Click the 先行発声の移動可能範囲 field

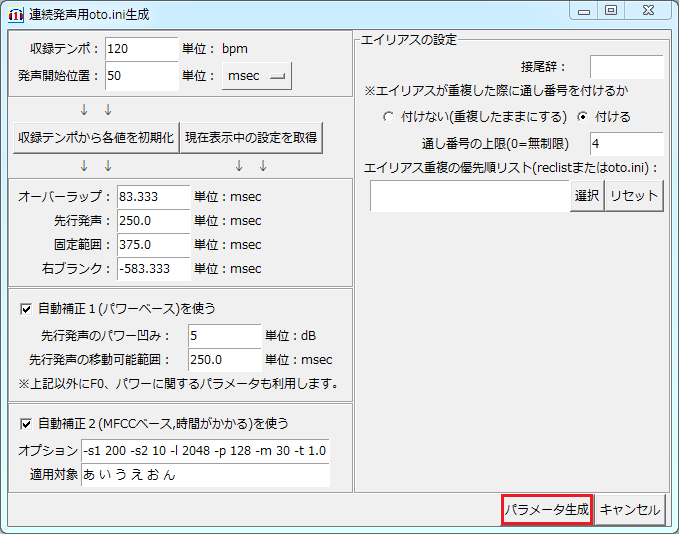click(225, 359)
